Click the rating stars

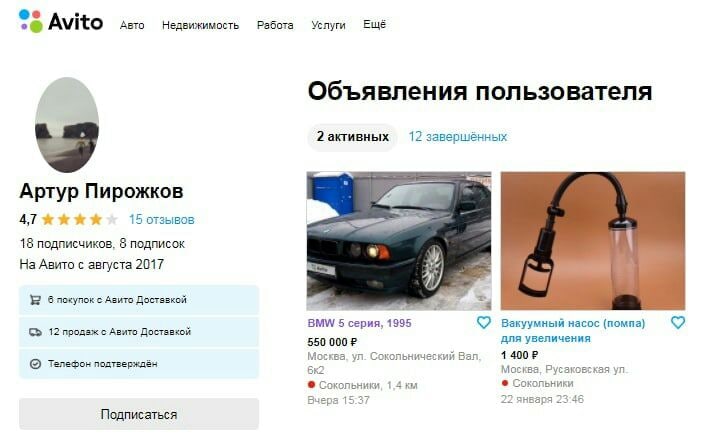[x=80, y=220]
